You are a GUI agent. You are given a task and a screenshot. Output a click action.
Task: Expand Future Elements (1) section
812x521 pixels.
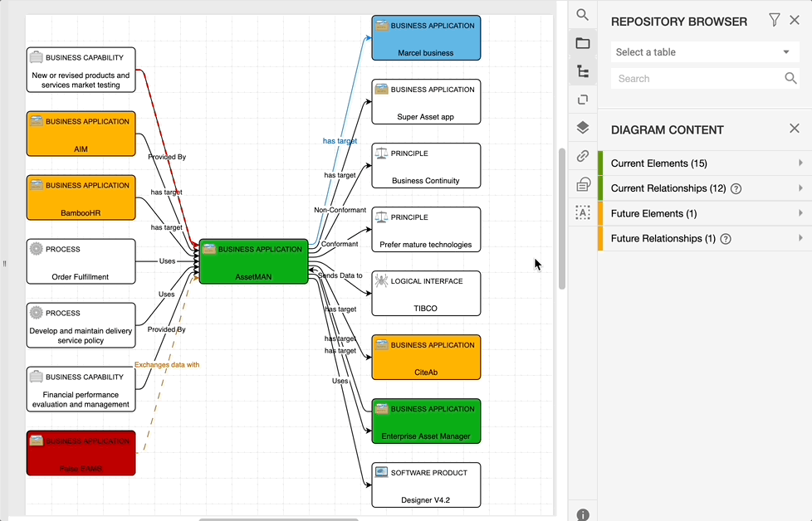tap(705, 214)
